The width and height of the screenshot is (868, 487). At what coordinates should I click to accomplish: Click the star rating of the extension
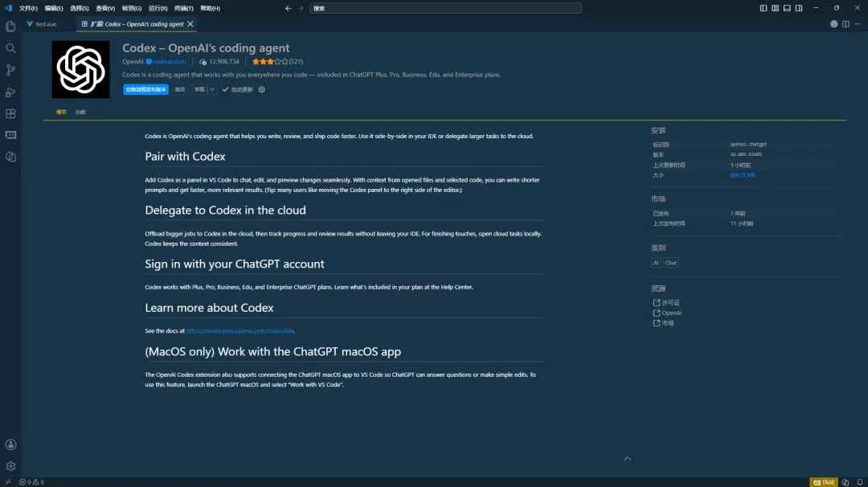tap(269, 61)
